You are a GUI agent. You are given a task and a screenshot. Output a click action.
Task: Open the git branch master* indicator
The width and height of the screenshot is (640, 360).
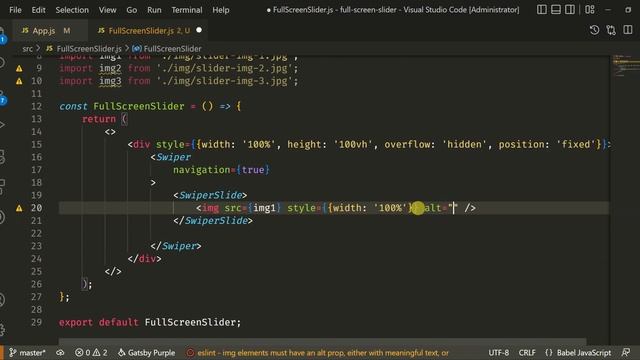tap(27, 353)
